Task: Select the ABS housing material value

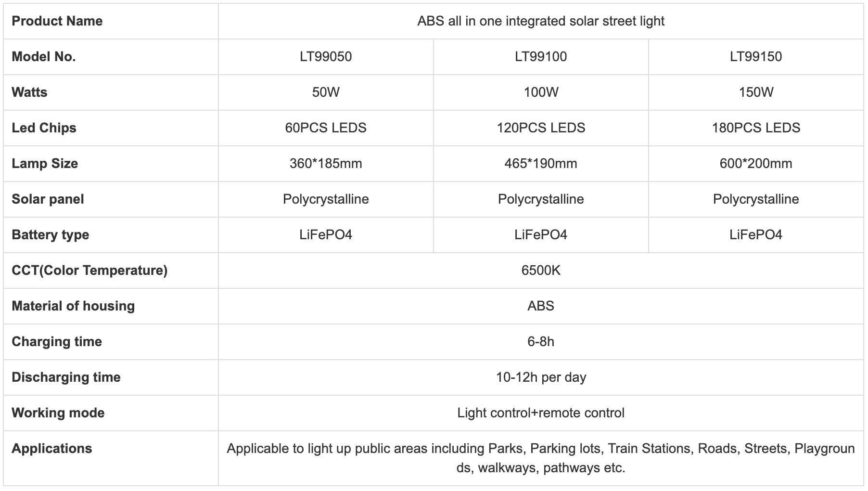Action: point(541,306)
